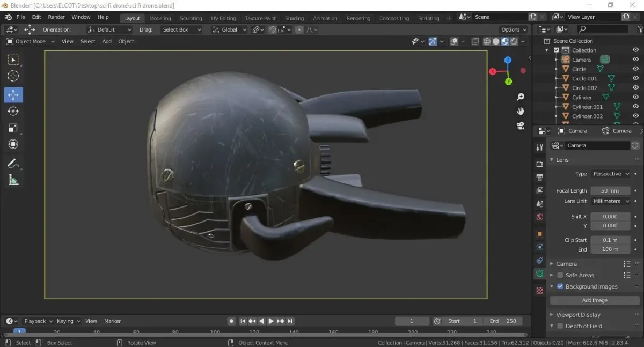Viewport: 644px width, 347px height.
Task: Pick the Annotate tool
Action: pyautogui.click(x=13, y=163)
